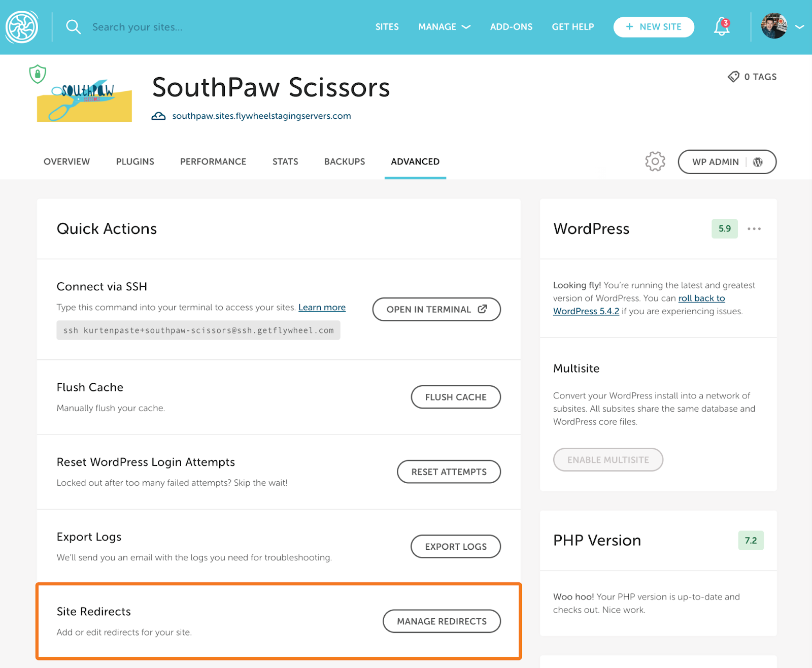
Task: Switch to the Overview tab
Action: [x=66, y=161]
